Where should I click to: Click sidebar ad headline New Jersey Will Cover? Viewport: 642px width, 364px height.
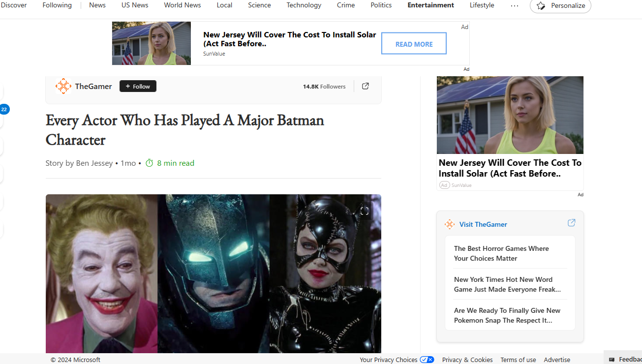coord(510,168)
